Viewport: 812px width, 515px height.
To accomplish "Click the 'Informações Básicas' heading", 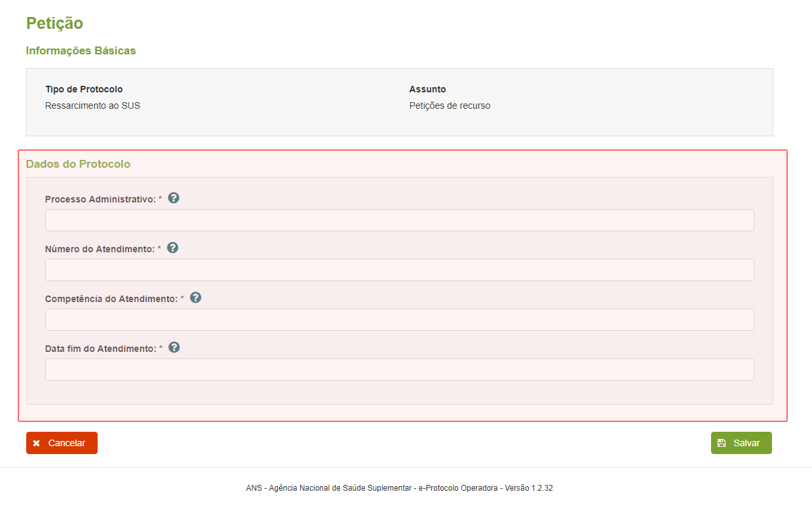I will tap(81, 50).
